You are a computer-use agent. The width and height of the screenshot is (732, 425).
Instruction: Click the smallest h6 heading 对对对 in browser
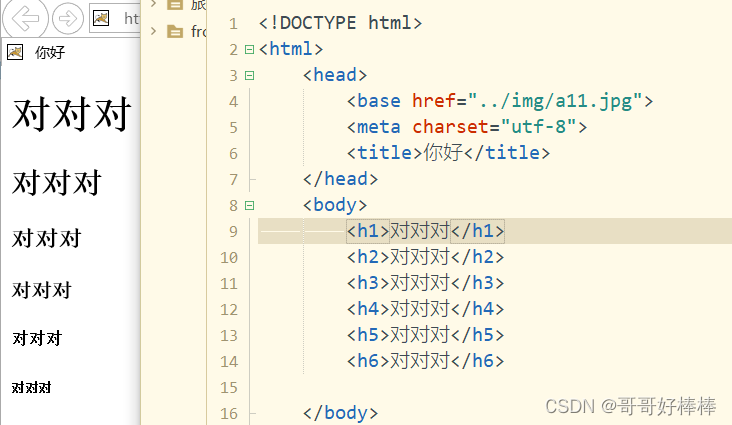31,387
